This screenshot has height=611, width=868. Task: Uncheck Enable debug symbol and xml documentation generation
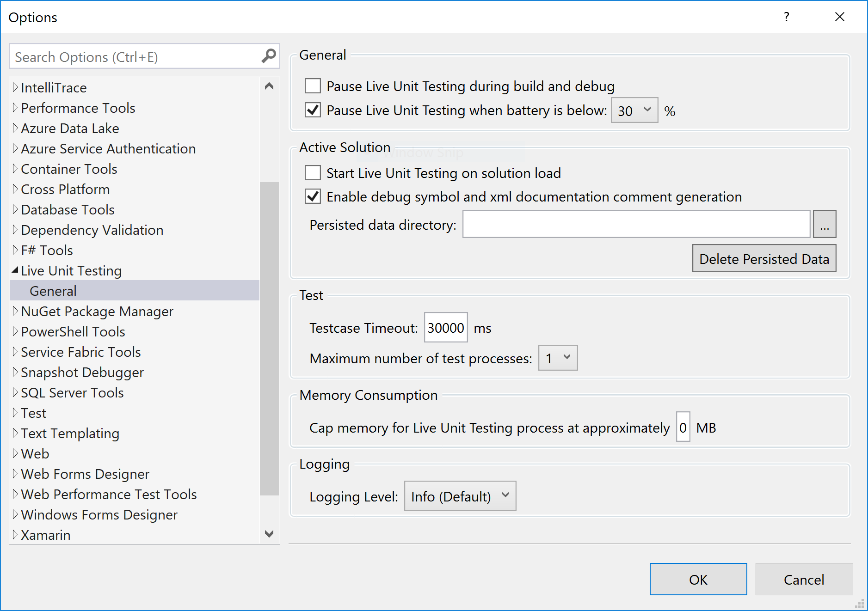(313, 196)
